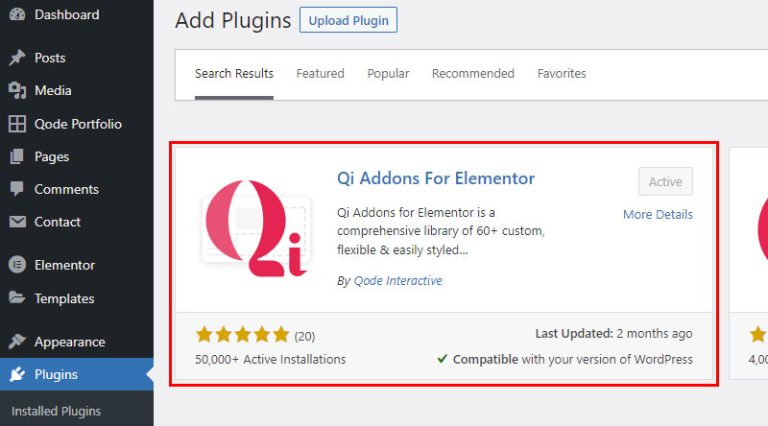Click the Qode Portfolio grid icon
Screen dimensions: 768x426
(x=17, y=124)
